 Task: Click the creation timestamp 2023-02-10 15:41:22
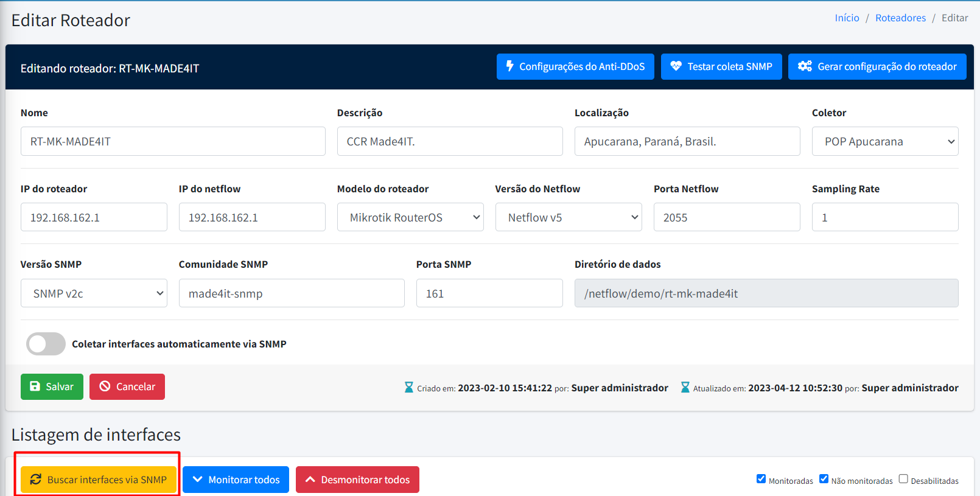505,388
